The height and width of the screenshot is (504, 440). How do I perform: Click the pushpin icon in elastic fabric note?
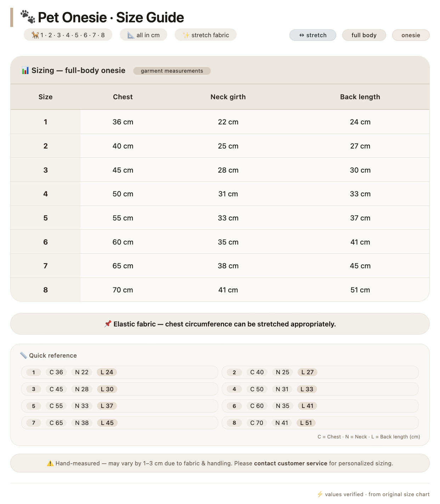point(108,324)
